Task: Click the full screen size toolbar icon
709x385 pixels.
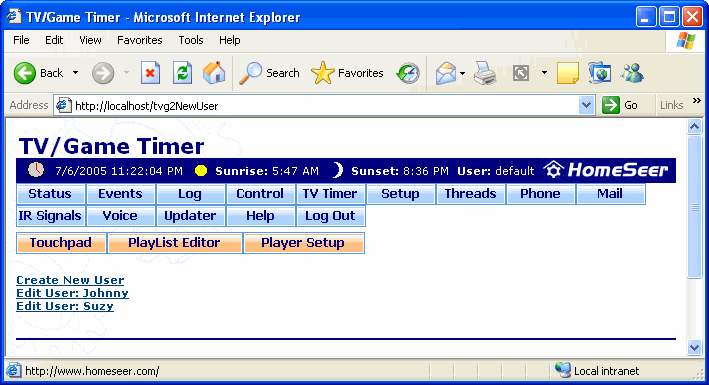Action: (521, 73)
